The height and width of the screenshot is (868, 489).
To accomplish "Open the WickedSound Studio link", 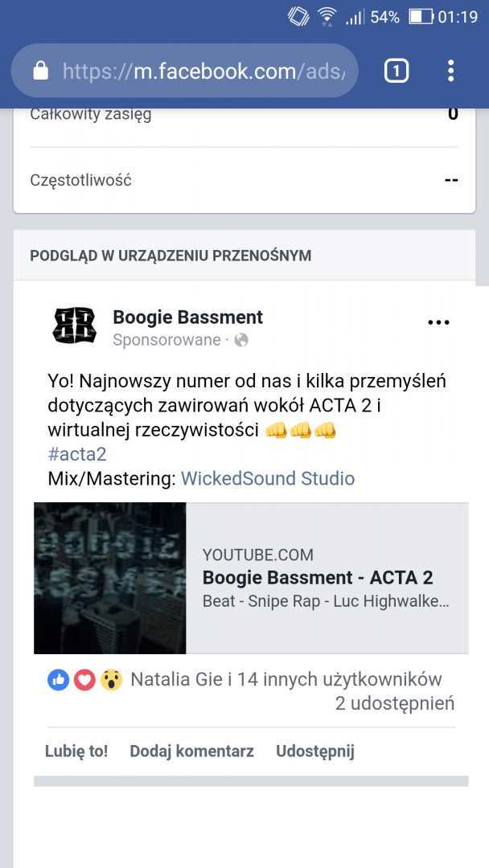I will click(268, 478).
